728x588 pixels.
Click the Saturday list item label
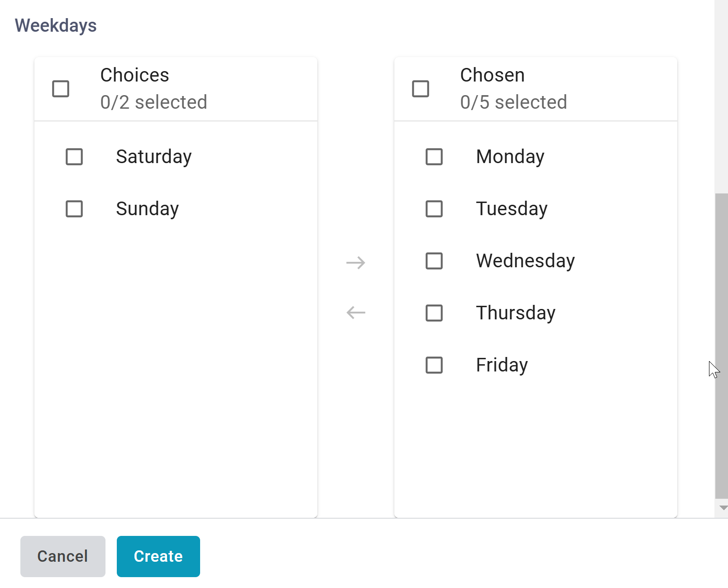point(154,157)
